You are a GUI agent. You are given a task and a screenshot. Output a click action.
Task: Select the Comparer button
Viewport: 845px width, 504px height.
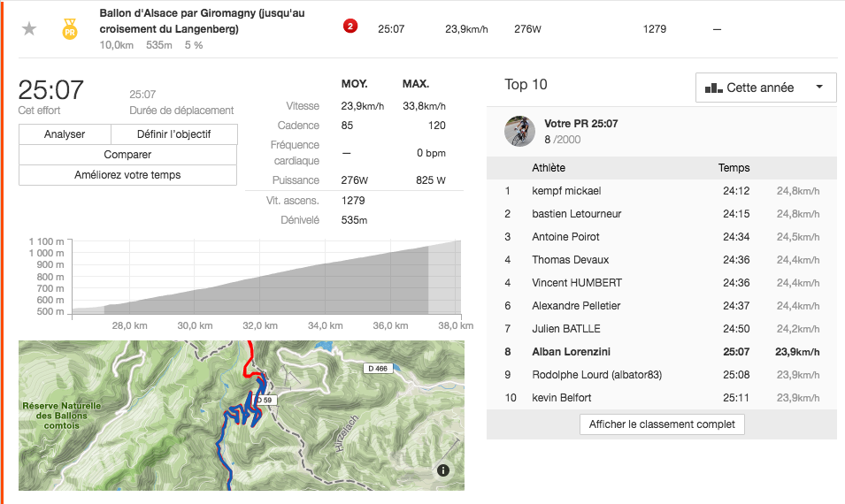click(x=127, y=155)
